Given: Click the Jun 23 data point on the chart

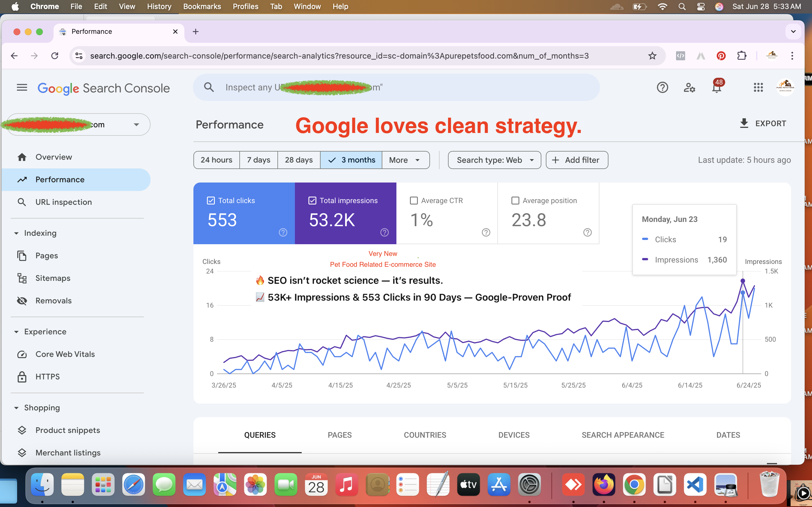Looking at the screenshot, I should (743, 281).
